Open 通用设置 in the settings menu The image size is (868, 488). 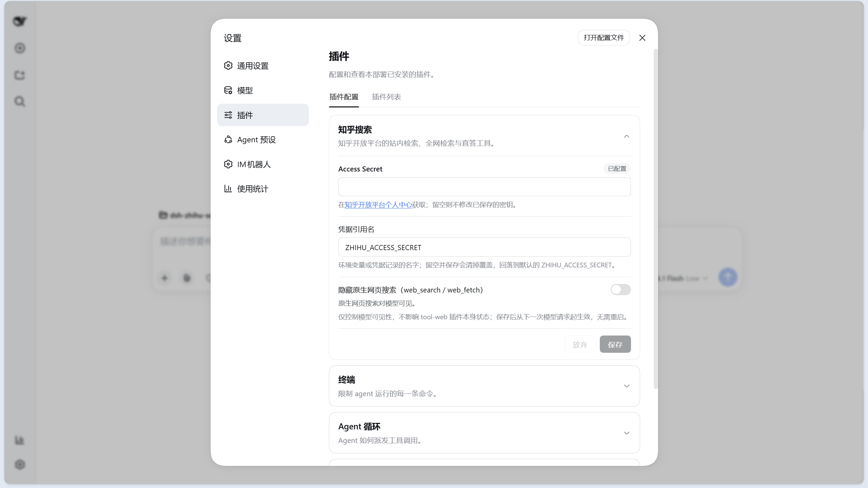tap(263, 66)
